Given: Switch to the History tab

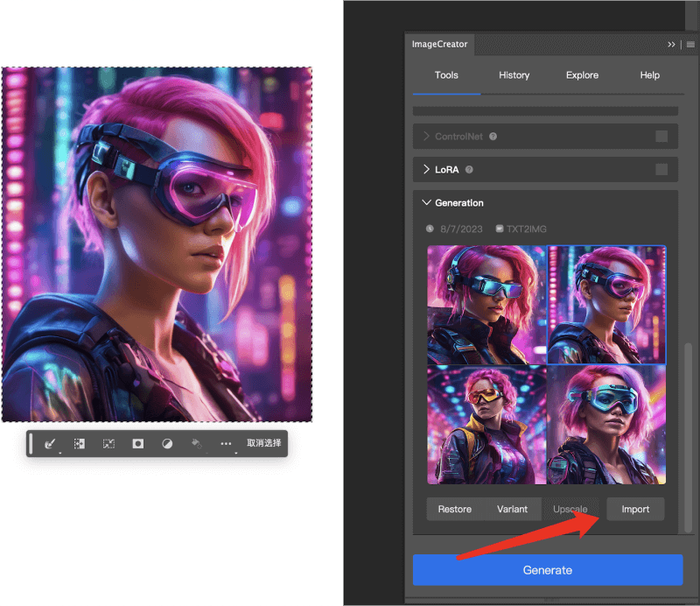Looking at the screenshot, I should [514, 75].
